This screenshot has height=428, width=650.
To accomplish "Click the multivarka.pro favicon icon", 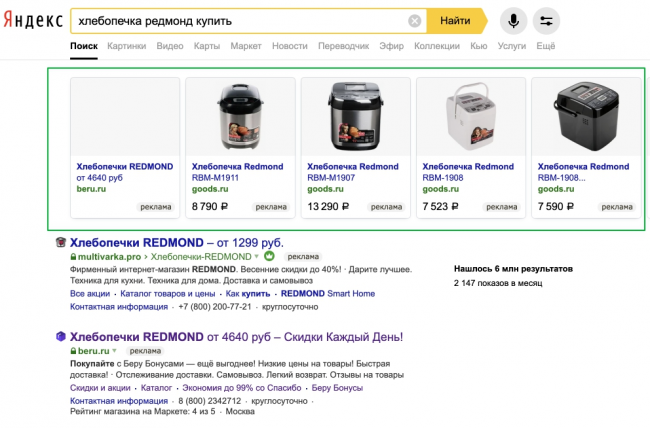I will [61, 243].
